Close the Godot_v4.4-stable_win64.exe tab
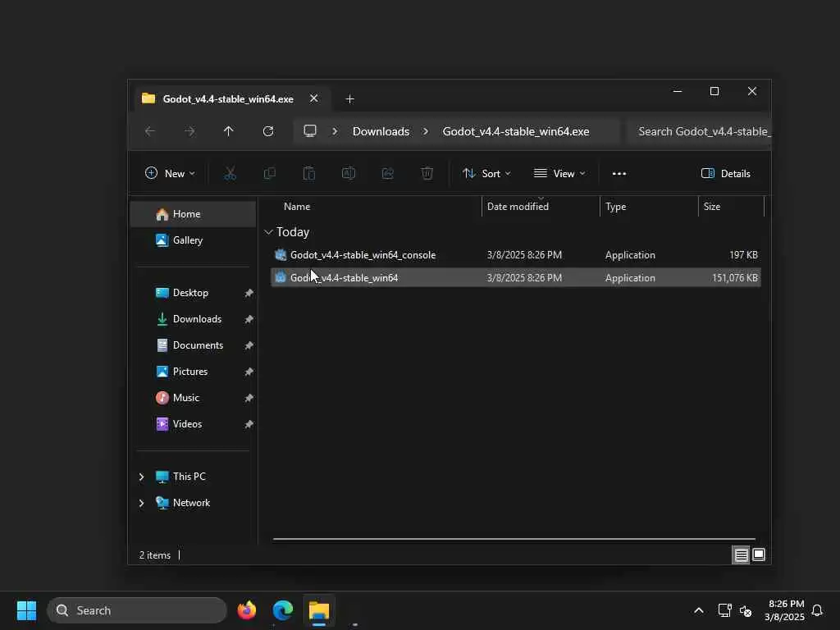The width and height of the screenshot is (840, 630). coord(314,98)
